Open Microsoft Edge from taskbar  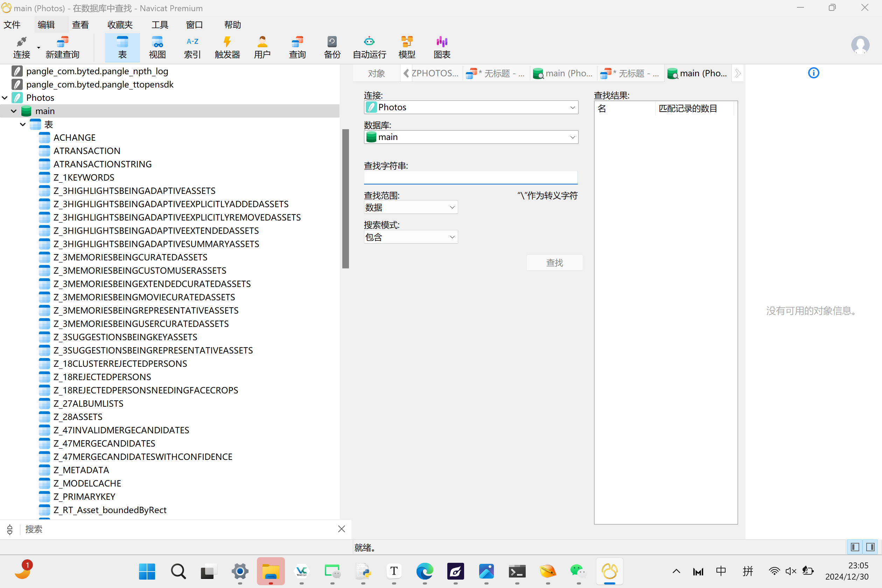(425, 572)
